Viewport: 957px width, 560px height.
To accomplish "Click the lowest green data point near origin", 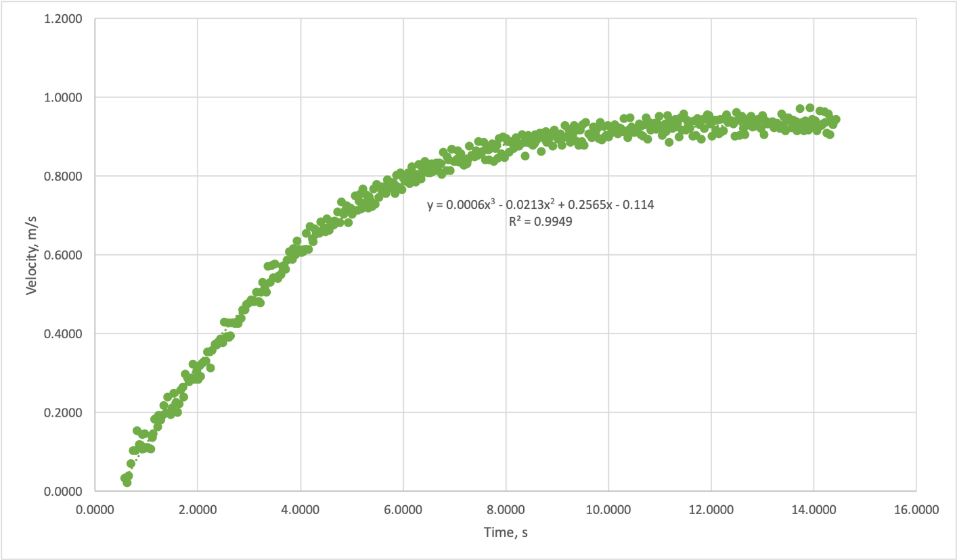I will 127,482.
